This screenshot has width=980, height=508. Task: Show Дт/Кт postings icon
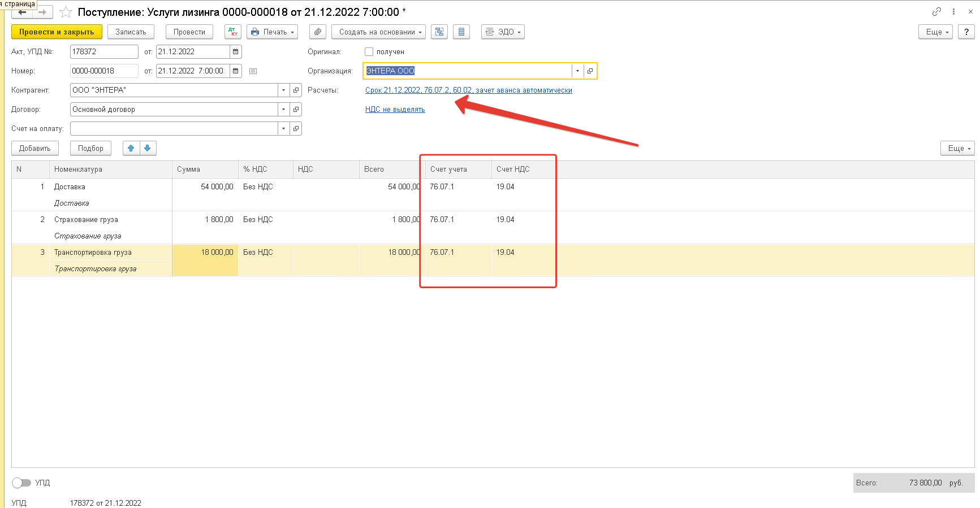[233, 32]
